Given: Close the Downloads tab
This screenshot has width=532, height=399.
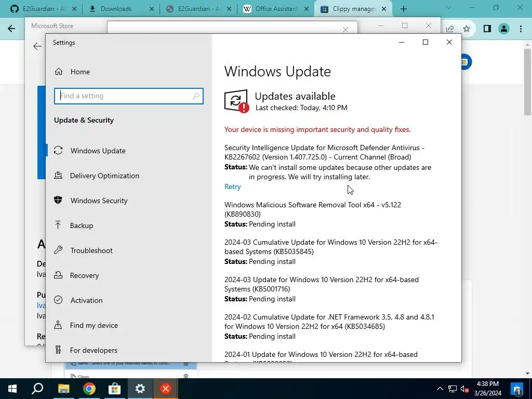Looking at the screenshot, I should coord(152,9).
